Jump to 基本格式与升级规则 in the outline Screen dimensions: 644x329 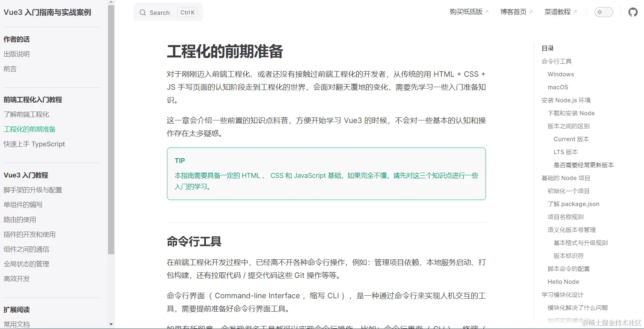click(x=581, y=243)
